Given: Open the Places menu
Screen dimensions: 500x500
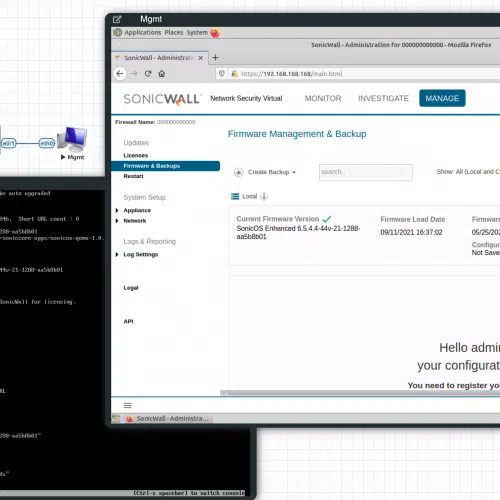Looking at the screenshot, I should (x=174, y=32).
